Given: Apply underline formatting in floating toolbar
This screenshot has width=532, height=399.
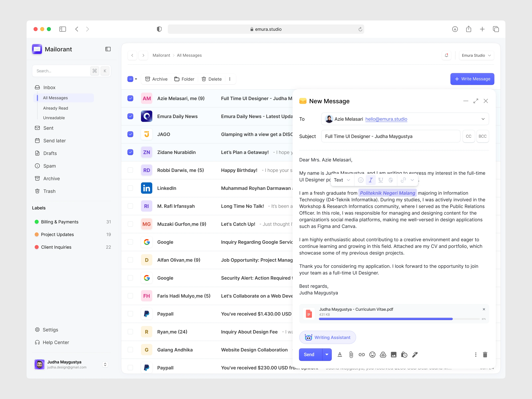Looking at the screenshot, I should click(x=381, y=180).
